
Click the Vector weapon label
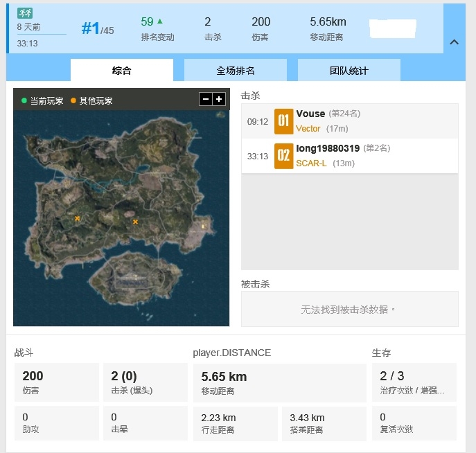tap(308, 129)
